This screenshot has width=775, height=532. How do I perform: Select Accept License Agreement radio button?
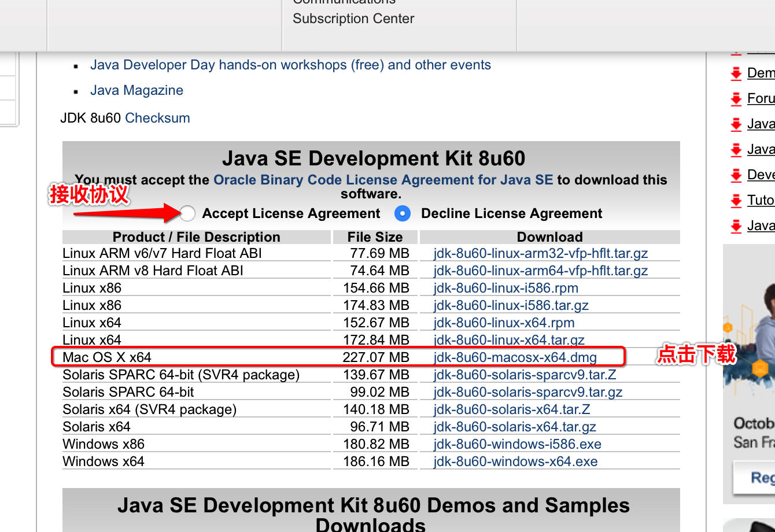[x=187, y=213]
